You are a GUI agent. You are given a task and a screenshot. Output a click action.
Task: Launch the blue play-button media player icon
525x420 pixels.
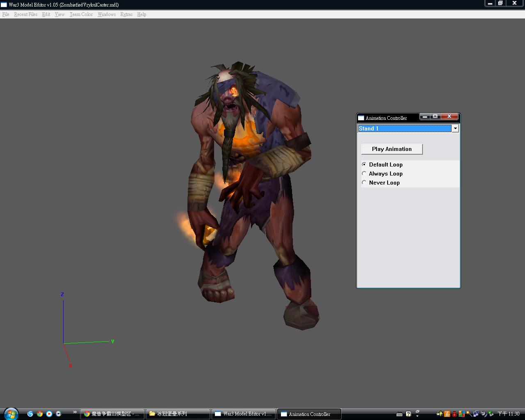click(x=49, y=414)
